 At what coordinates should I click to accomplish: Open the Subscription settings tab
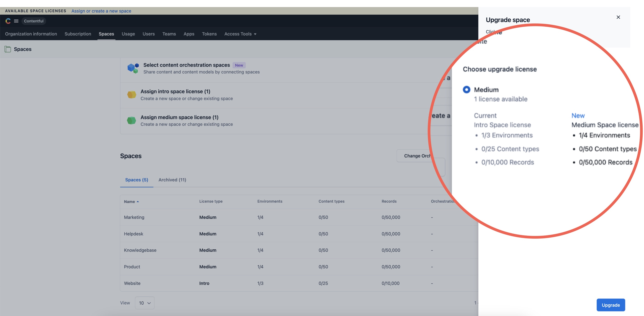pyautogui.click(x=78, y=33)
